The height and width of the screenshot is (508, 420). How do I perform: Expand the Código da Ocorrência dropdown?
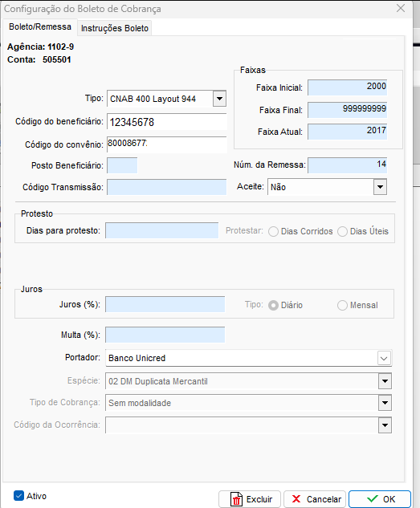385,425
